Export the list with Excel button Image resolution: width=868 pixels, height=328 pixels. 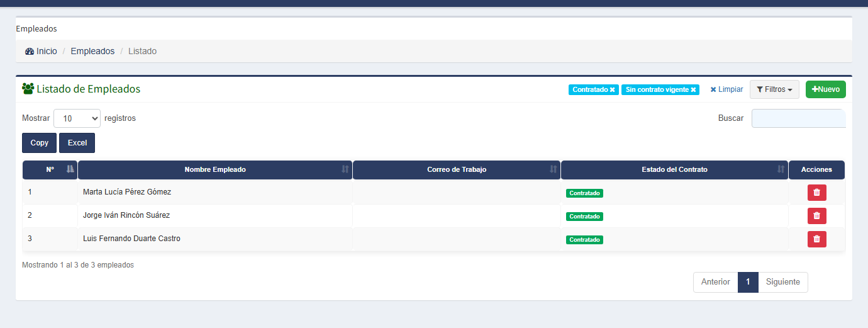77,143
